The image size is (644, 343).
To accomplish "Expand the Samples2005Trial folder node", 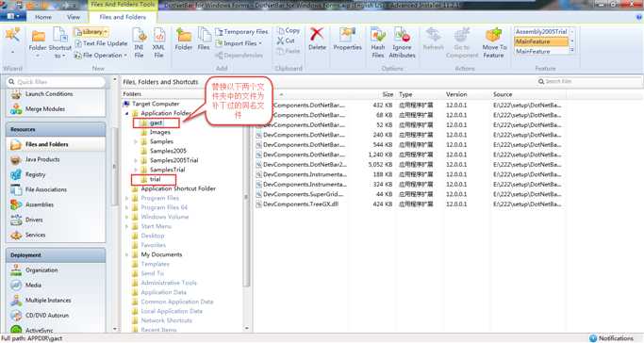I will pyautogui.click(x=136, y=160).
